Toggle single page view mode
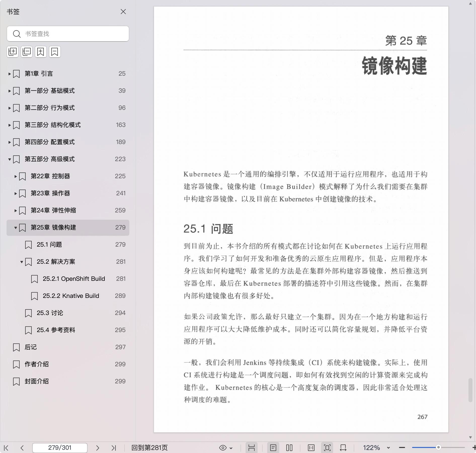This screenshot has height=453, width=476. 273,448
